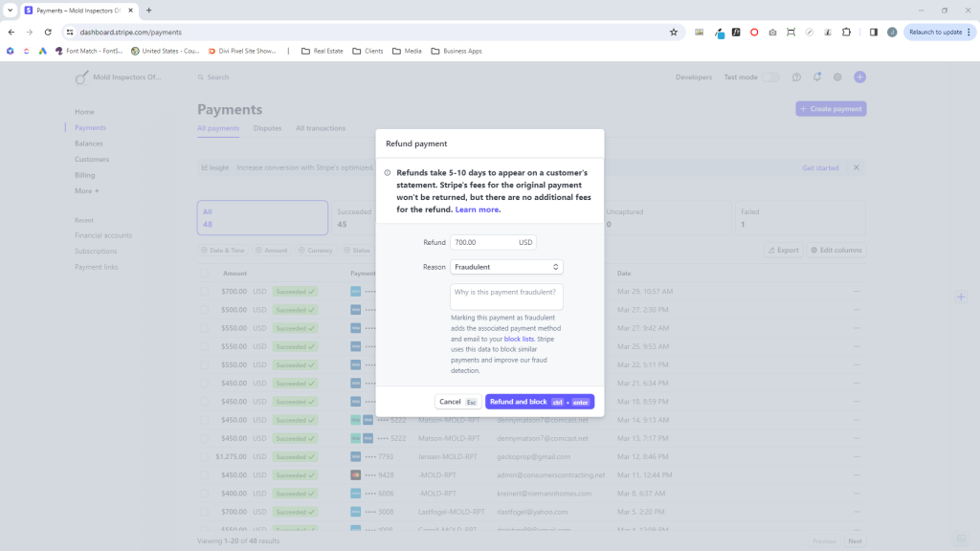Open Financial accounts recent link

tap(103, 235)
